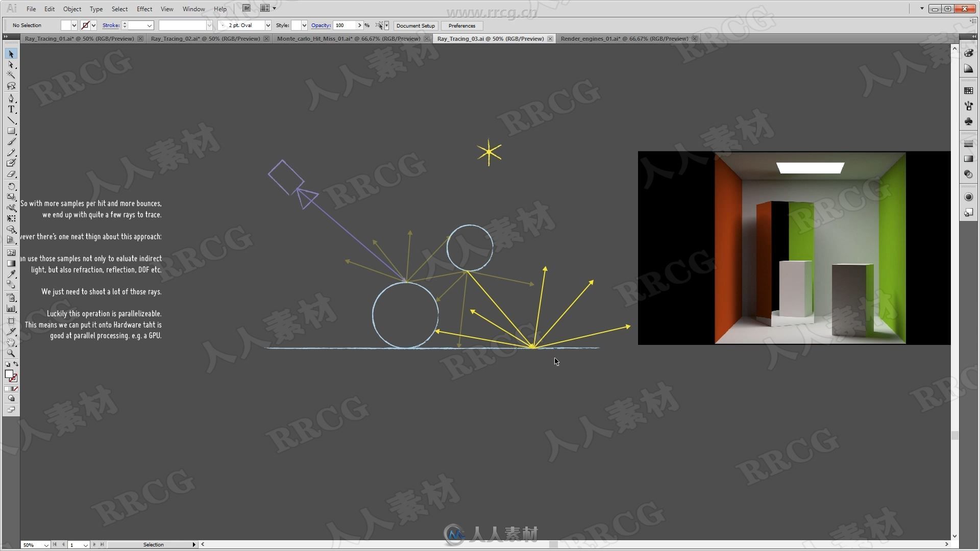Click the Fill color swatch in toolbar

(9, 374)
